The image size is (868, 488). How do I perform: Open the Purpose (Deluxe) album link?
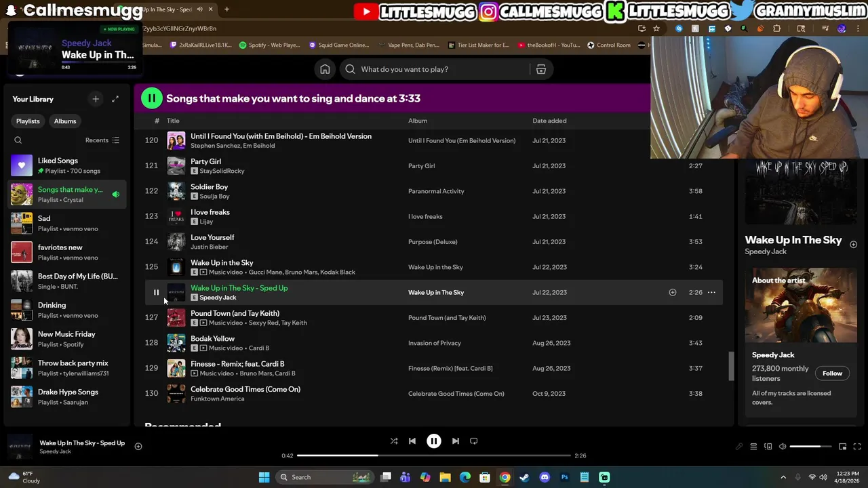[x=433, y=242]
